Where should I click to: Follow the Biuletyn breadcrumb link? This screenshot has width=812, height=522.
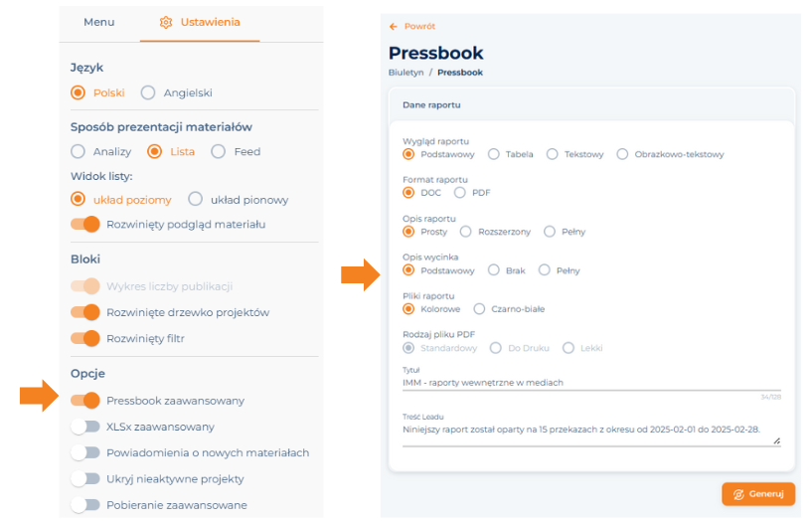[406, 73]
